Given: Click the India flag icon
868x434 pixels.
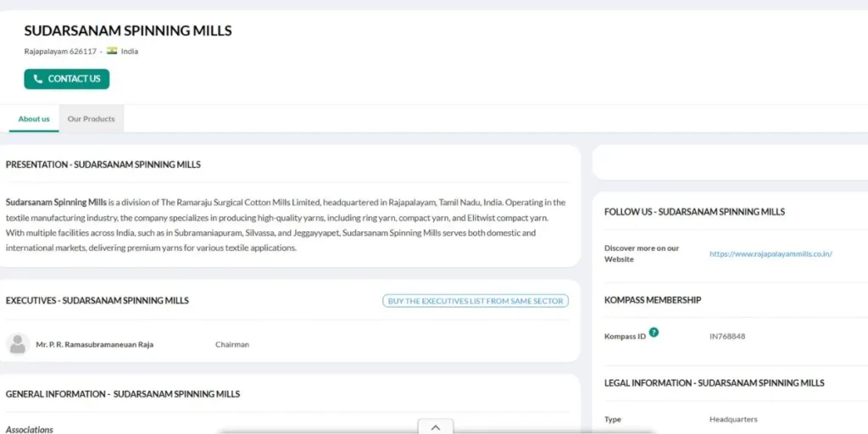Looking at the screenshot, I should pyautogui.click(x=112, y=51).
